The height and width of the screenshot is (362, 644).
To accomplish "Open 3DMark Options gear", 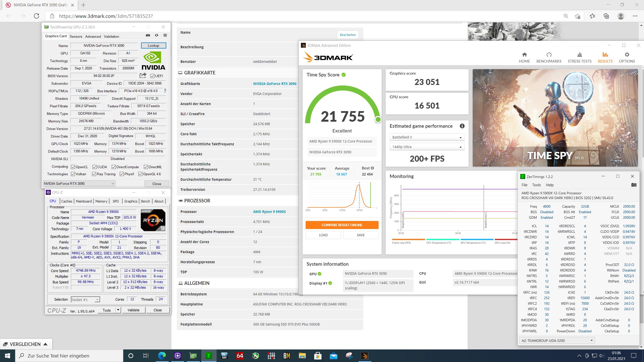I will pyautogui.click(x=627, y=57).
